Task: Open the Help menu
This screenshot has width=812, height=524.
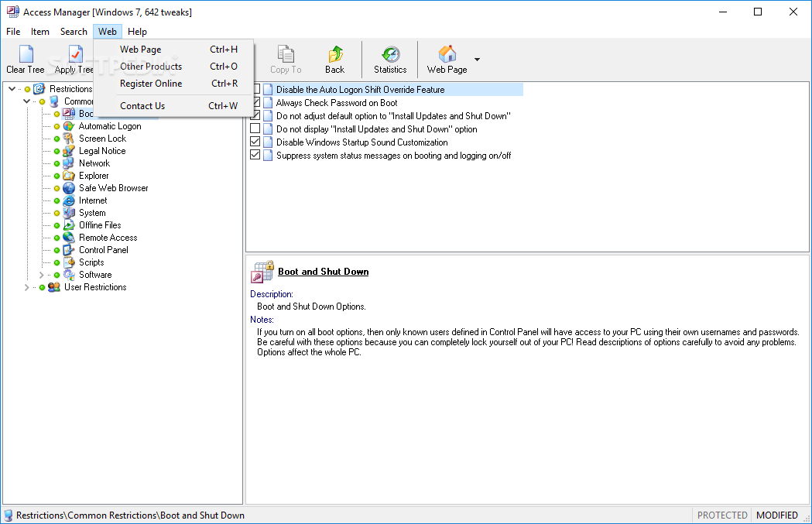Action: (137, 32)
